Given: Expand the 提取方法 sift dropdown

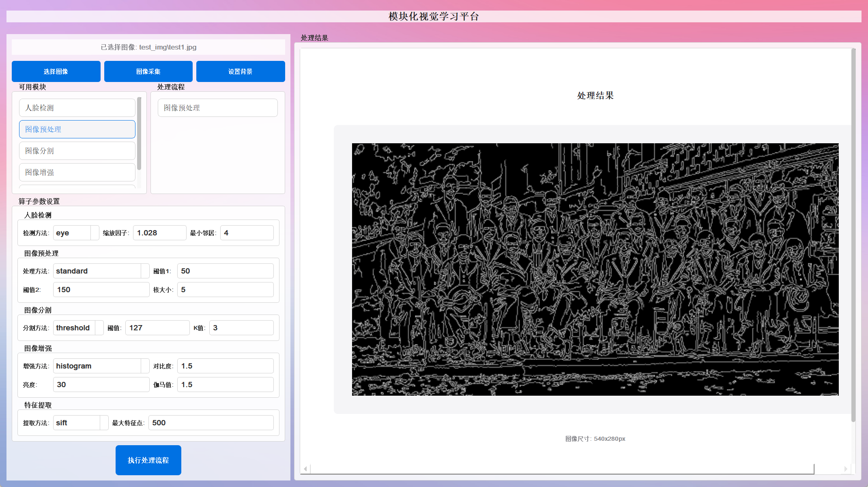Looking at the screenshot, I should click(x=80, y=423).
